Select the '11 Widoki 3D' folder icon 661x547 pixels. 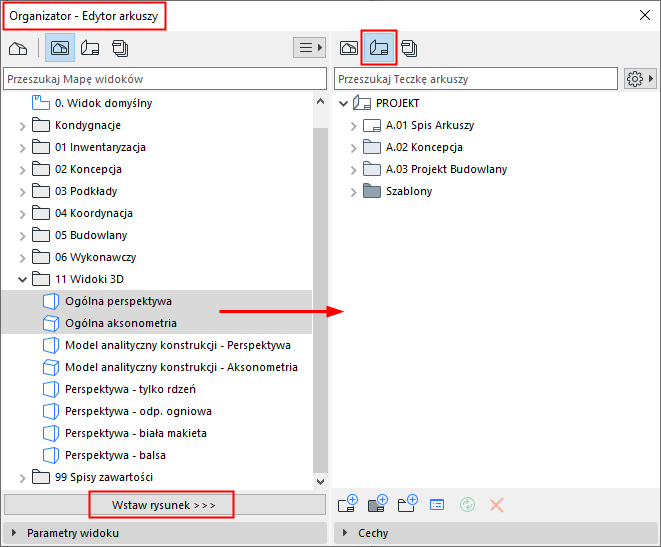(41, 279)
